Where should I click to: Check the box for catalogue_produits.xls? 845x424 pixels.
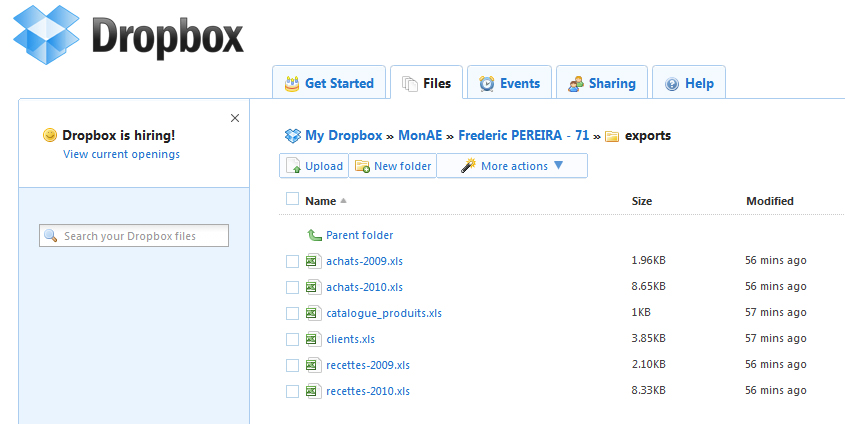point(292,313)
